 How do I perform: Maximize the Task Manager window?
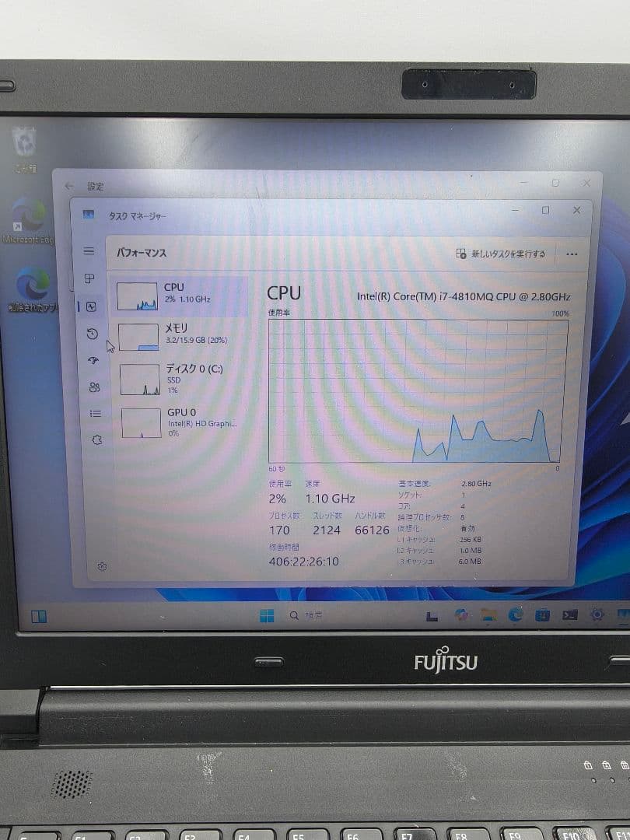pyautogui.click(x=545, y=211)
